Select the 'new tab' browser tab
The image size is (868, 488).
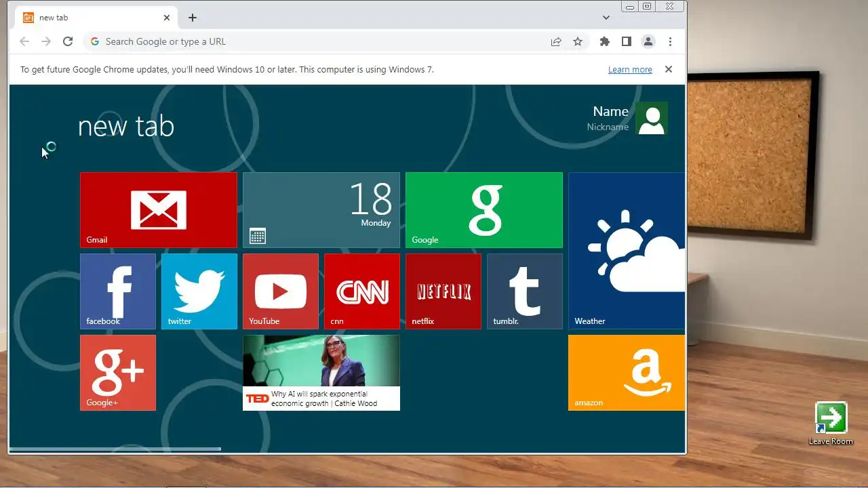[96, 18]
